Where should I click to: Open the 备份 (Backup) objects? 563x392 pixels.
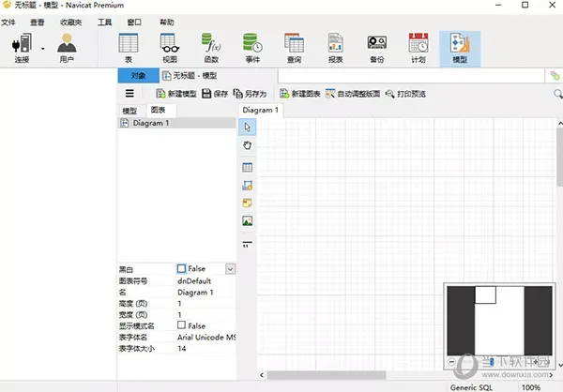point(376,48)
